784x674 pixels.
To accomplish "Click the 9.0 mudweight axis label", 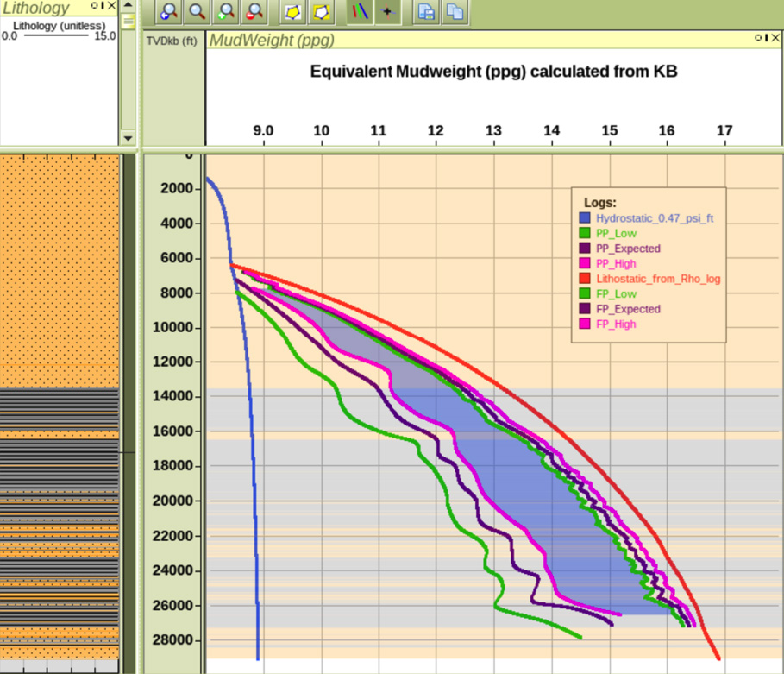I will tap(263, 130).
